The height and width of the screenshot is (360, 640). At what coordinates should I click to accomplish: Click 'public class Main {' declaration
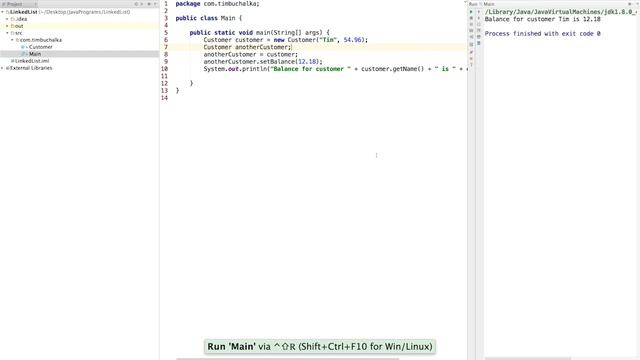pyautogui.click(x=209, y=18)
